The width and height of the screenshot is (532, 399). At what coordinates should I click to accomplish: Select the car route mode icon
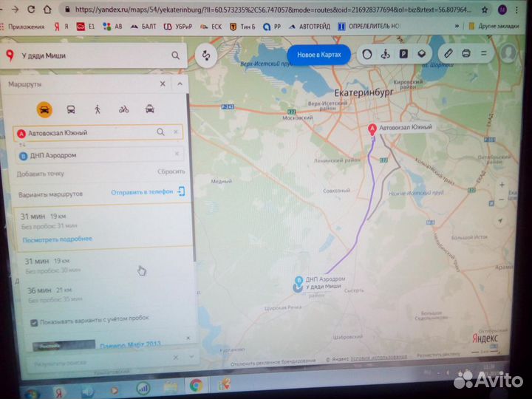point(44,109)
